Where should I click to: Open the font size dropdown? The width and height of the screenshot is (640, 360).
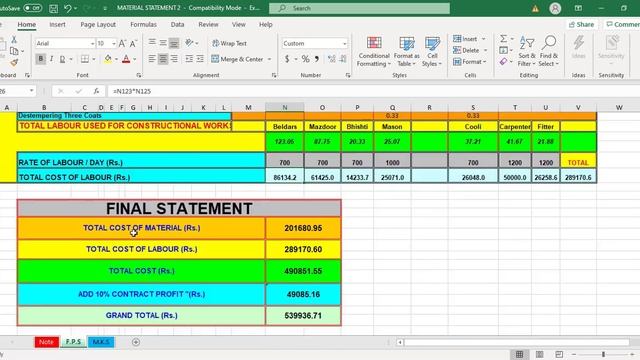114,43
